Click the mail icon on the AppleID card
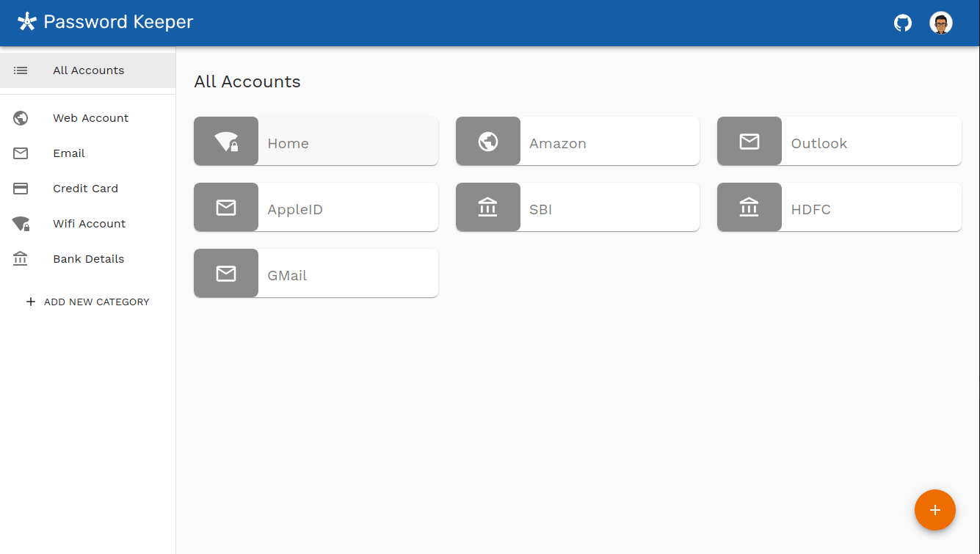This screenshot has width=980, height=554. (x=226, y=207)
